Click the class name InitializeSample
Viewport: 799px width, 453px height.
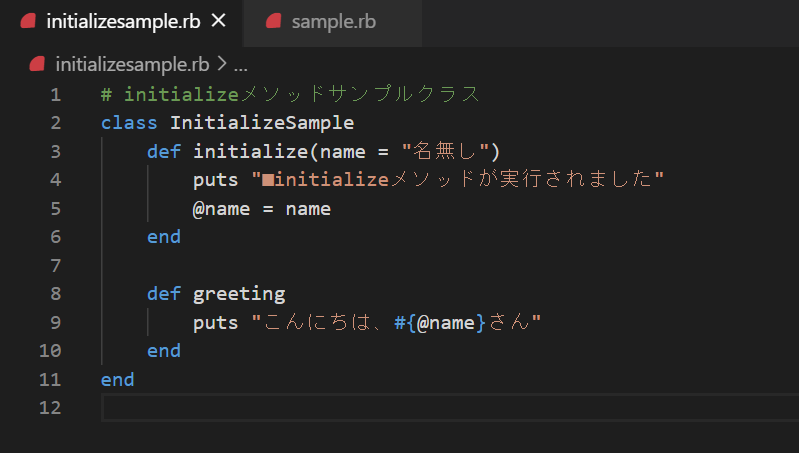[262, 123]
